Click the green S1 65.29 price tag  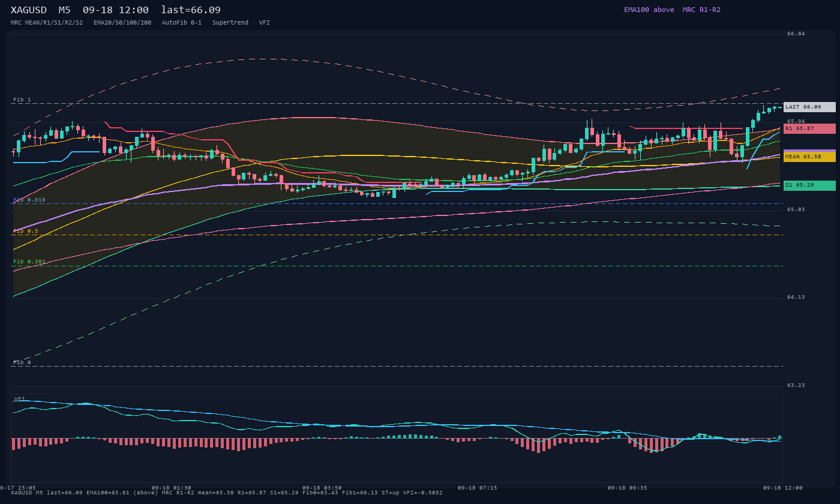pos(809,185)
